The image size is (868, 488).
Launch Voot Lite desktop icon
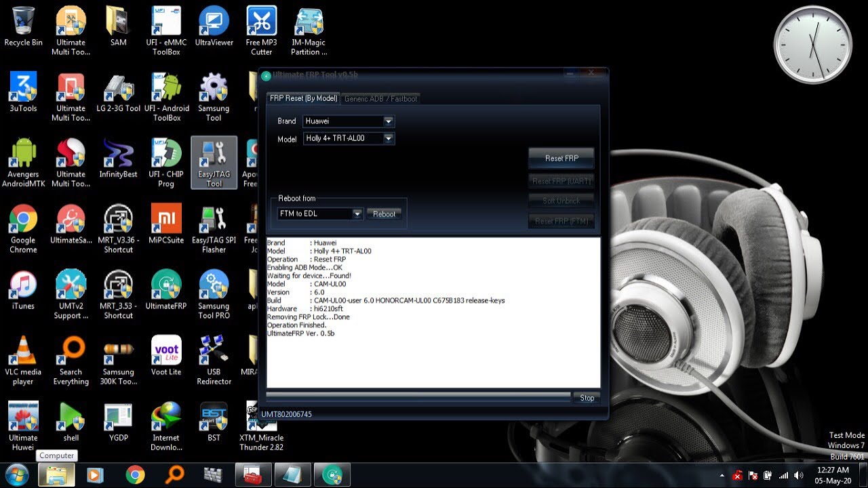coord(166,356)
